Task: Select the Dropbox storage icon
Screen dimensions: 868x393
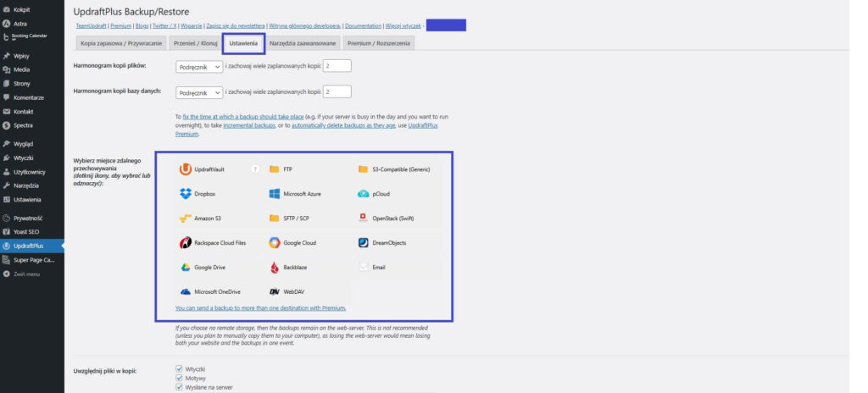Action: coord(186,194)
